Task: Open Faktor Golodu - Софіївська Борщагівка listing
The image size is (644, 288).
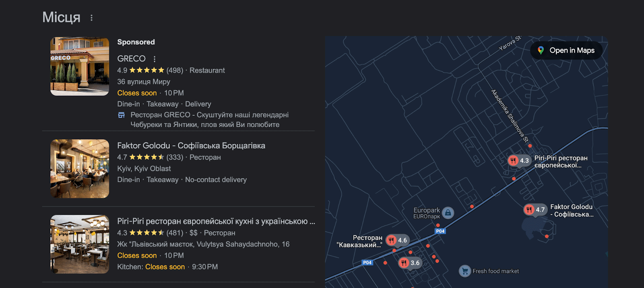Action: [191, 146]
